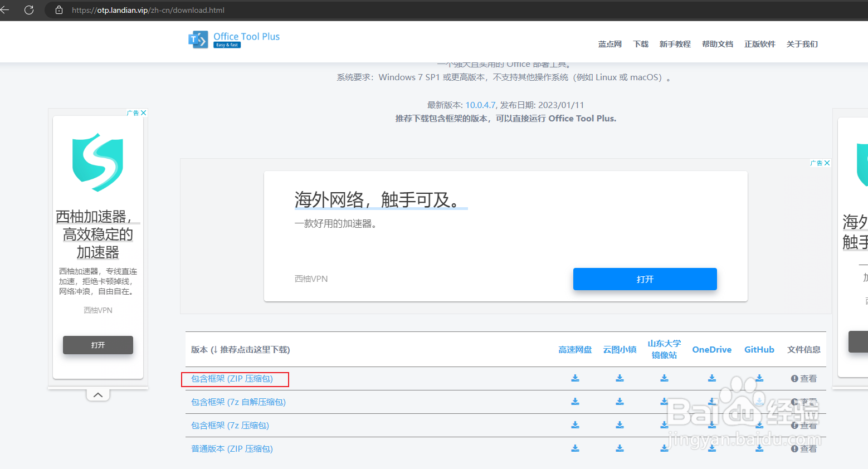Click the 山东大学镜像站 column header
The image size is (868, 469).
tap(665, 349)
